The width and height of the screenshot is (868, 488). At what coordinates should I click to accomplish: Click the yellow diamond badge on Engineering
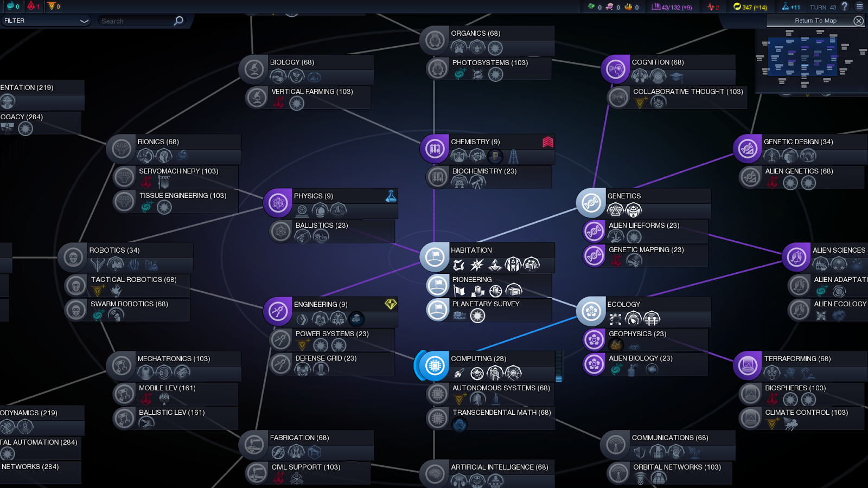click(x=391, y=304)
